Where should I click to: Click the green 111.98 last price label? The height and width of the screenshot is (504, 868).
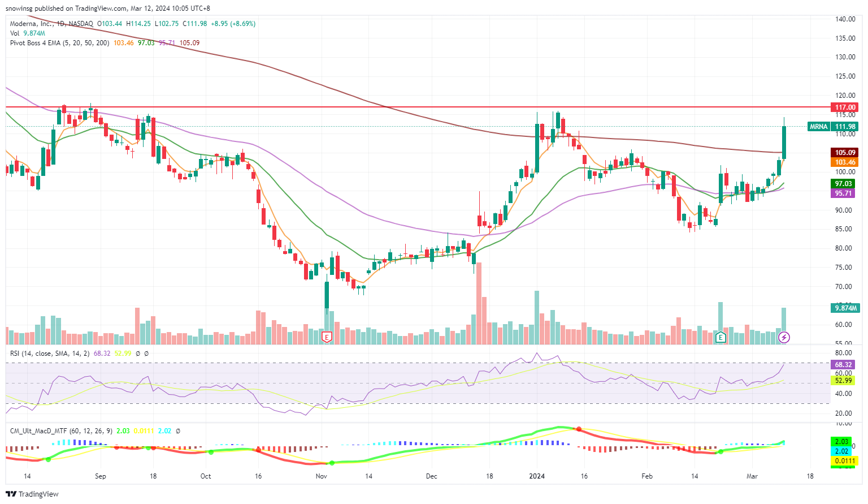pyautogui.click(x=845, y=127)
